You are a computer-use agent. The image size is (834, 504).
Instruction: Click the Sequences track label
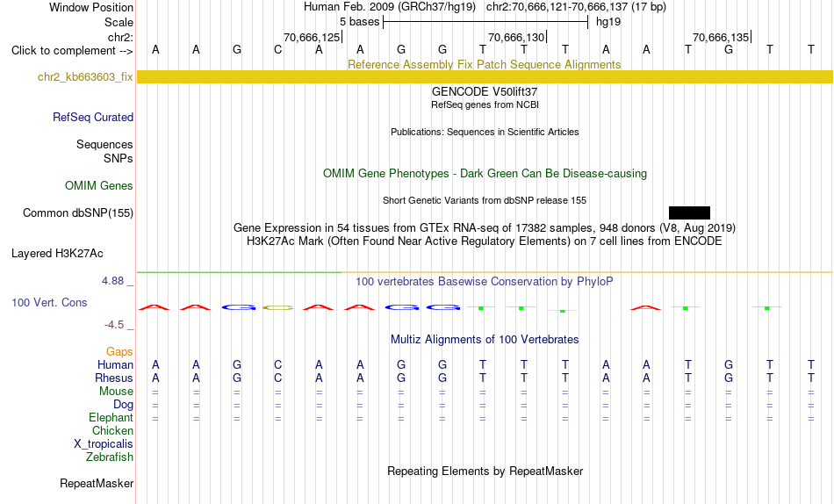104,144
